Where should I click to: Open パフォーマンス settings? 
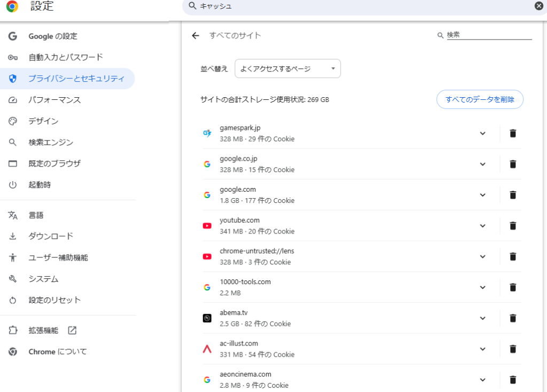pos(67,100)
